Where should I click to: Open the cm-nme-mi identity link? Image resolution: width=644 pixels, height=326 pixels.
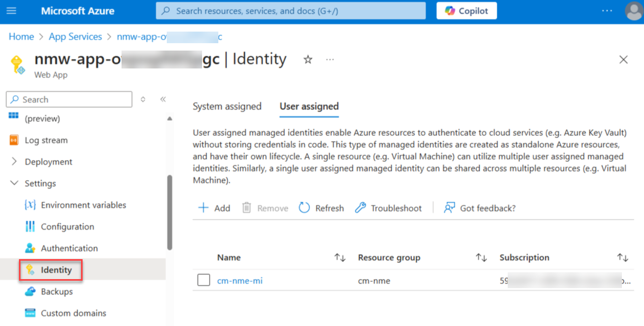tap(239, 281)
